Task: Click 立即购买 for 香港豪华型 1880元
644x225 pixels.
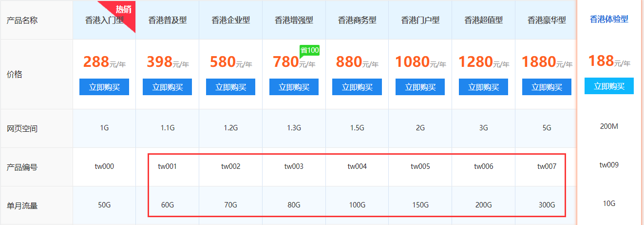Action: click(x=547, y=87)
